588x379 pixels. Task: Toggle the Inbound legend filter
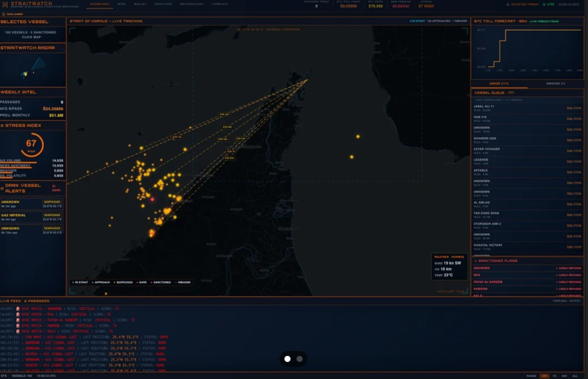pos(183,282)
